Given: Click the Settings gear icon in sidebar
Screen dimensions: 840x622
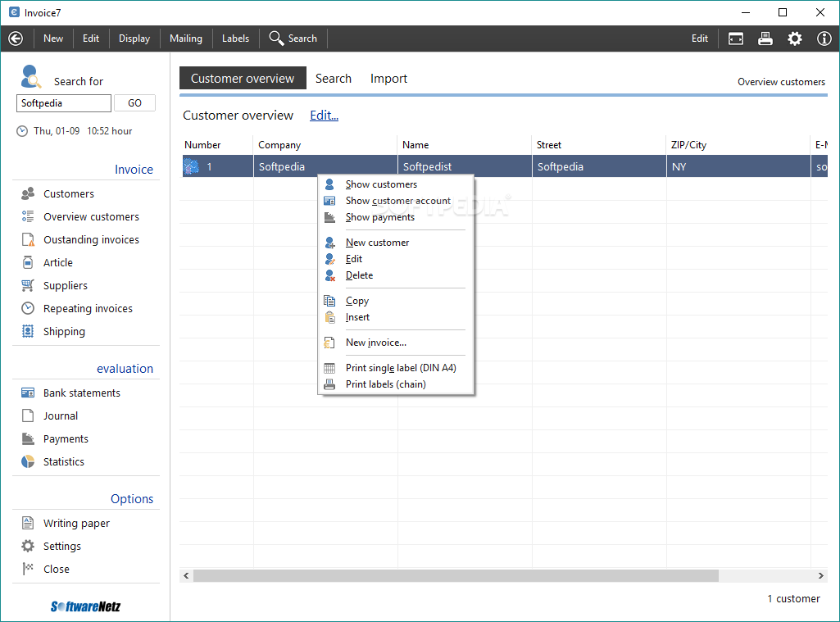Looking at the screenshot, I should [x=28, y=546].
